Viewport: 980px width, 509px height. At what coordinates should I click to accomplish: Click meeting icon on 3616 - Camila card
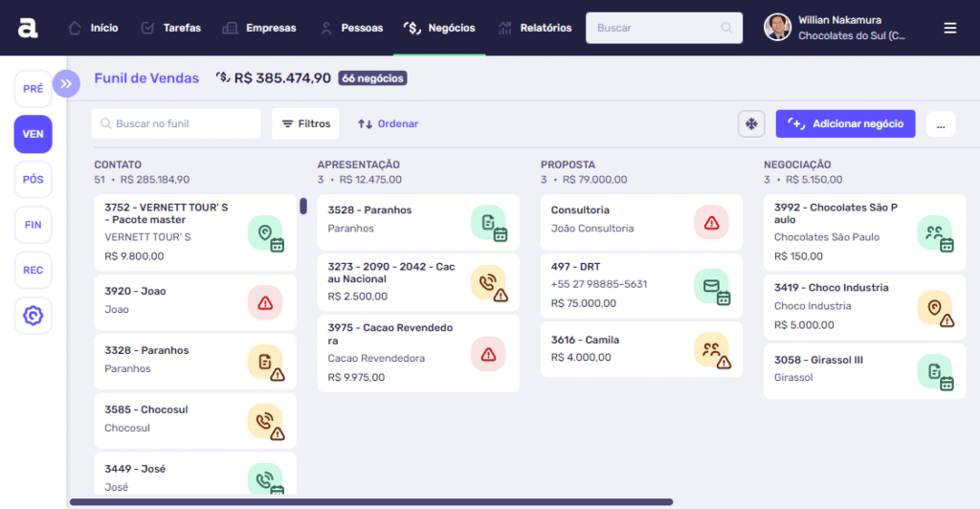click(712, 350)
